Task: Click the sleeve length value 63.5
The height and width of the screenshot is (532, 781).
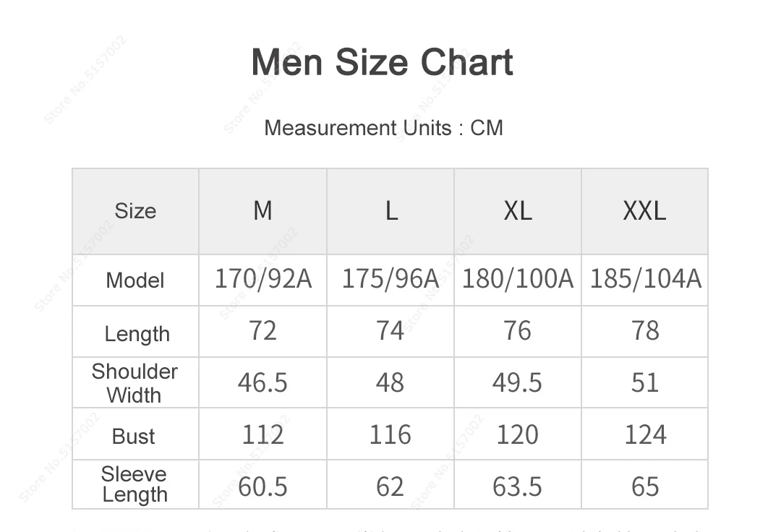Action: click(517, 486)
